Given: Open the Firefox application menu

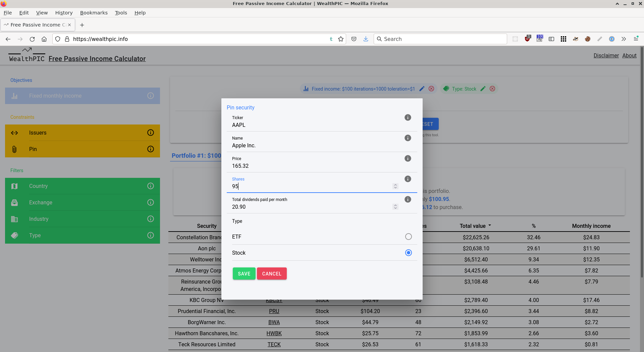Looking at the screenshot, I should click(636, 39).
